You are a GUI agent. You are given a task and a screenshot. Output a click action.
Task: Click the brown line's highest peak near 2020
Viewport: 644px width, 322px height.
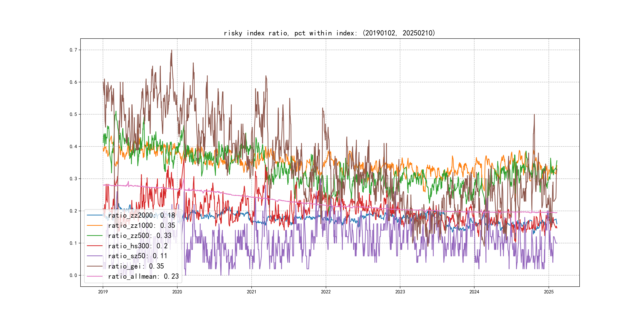pos(172,50)
